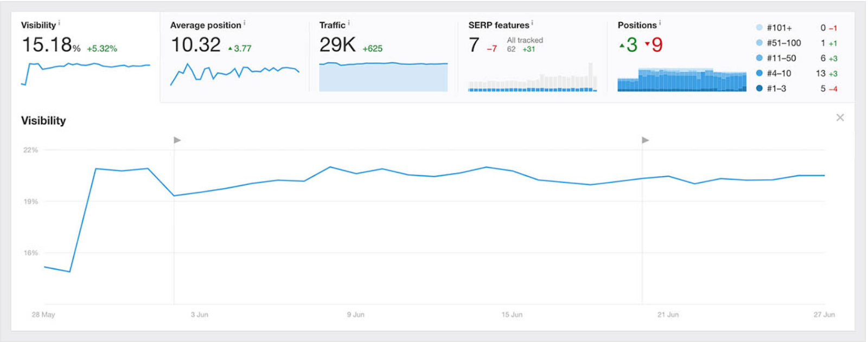
Task: Click the #51–100 legend color dot
Action: pos(759,42)
